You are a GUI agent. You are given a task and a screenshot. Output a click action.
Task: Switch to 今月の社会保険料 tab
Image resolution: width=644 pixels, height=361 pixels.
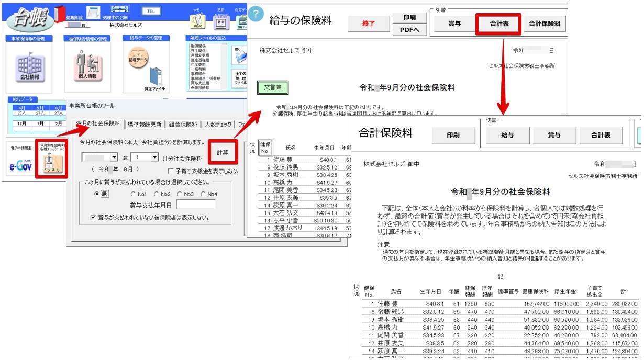coord(98,124)
